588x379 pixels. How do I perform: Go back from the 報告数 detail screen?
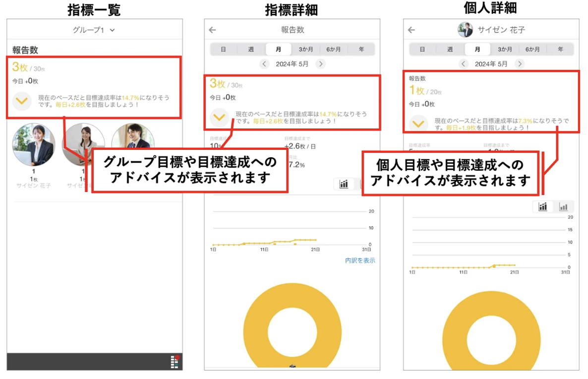pyautogui.click(x=213, y=30)
